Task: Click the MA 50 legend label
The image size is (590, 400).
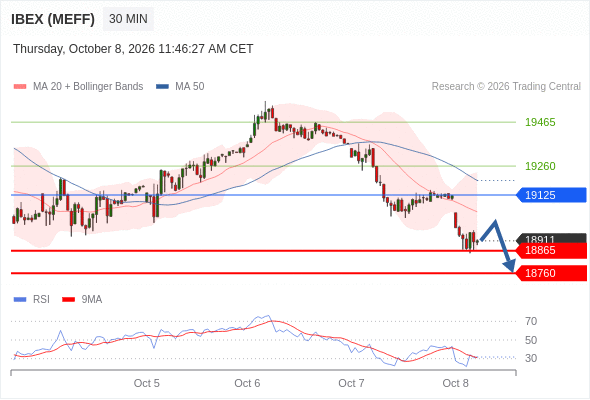Action: (190, 87)
